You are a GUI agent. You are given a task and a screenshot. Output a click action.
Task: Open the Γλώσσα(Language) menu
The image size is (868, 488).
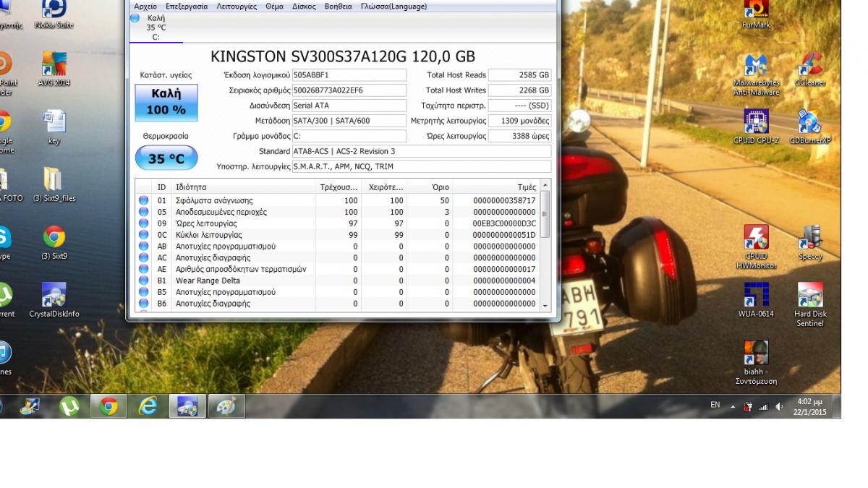click(x=393, y=7)
